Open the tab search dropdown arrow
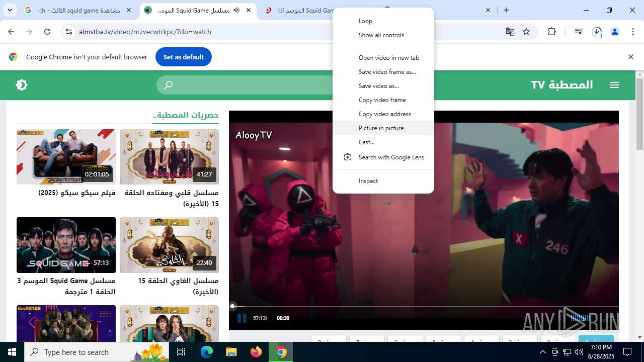The image size is (644, 362). pyautogui.click(x=10, y=10)
